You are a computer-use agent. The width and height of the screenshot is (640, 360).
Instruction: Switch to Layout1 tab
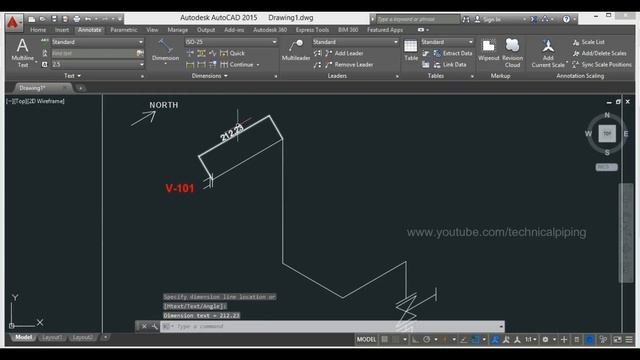52,338
